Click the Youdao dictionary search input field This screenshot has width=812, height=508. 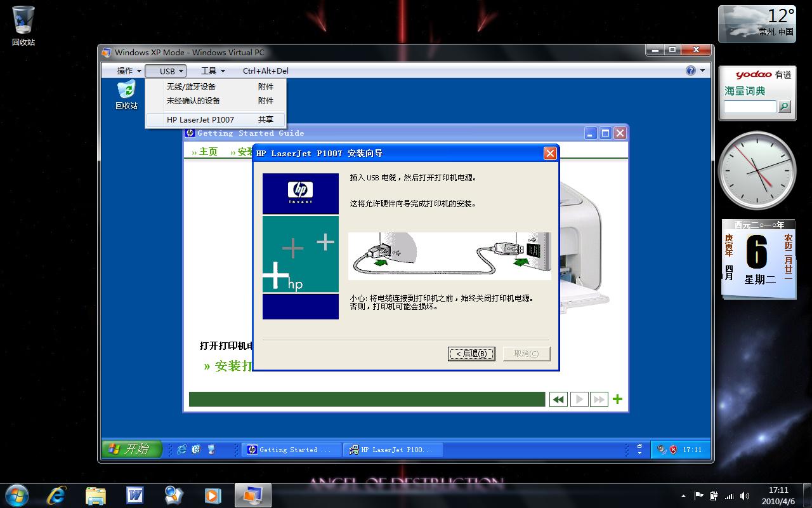click(x=750, y=107)
